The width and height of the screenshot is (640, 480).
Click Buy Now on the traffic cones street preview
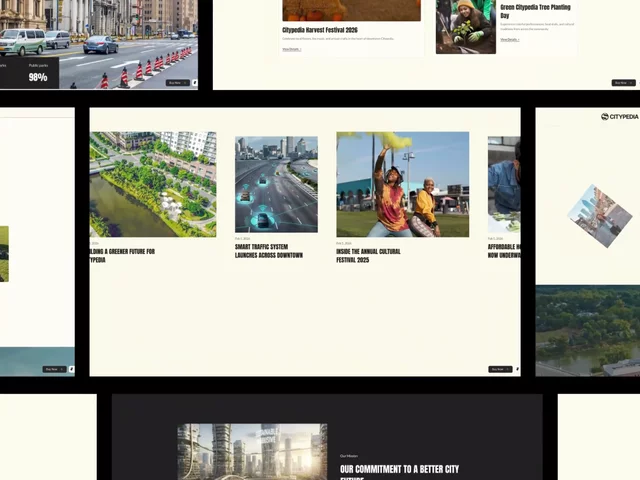[x=178, y=83]
